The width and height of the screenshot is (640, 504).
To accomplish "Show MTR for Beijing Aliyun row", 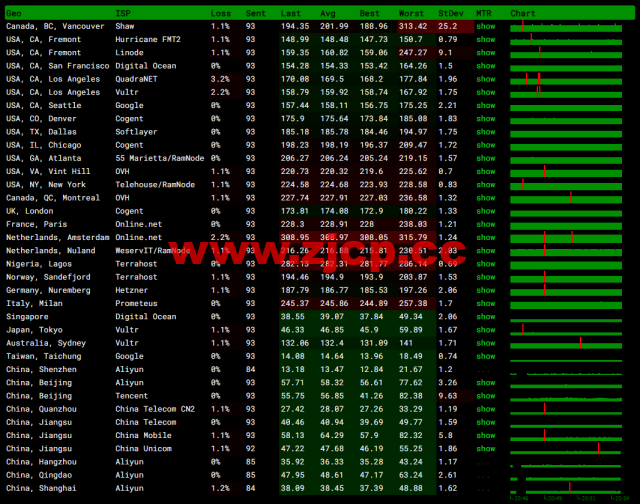I will 486,383.
